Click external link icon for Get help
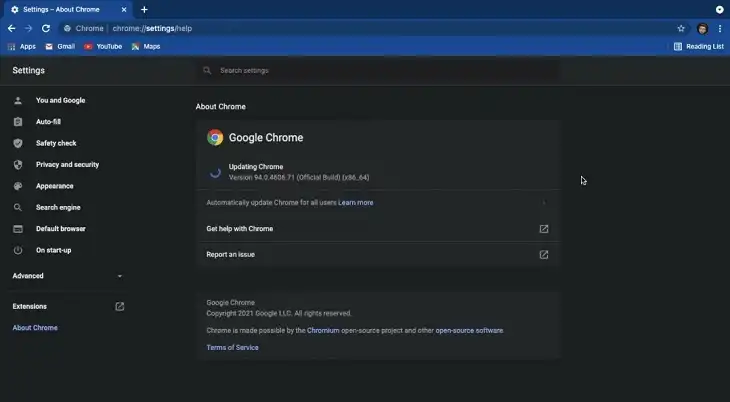 [x=544, y=229]
